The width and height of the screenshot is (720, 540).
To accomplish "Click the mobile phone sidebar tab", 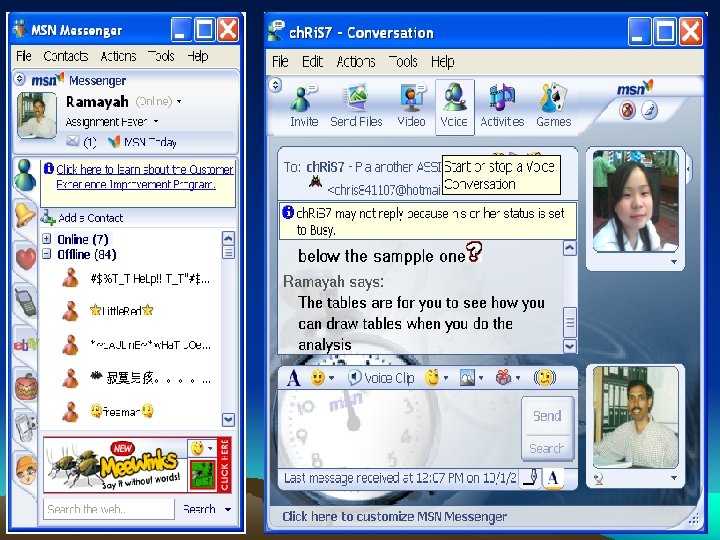I will pos(26,301).
